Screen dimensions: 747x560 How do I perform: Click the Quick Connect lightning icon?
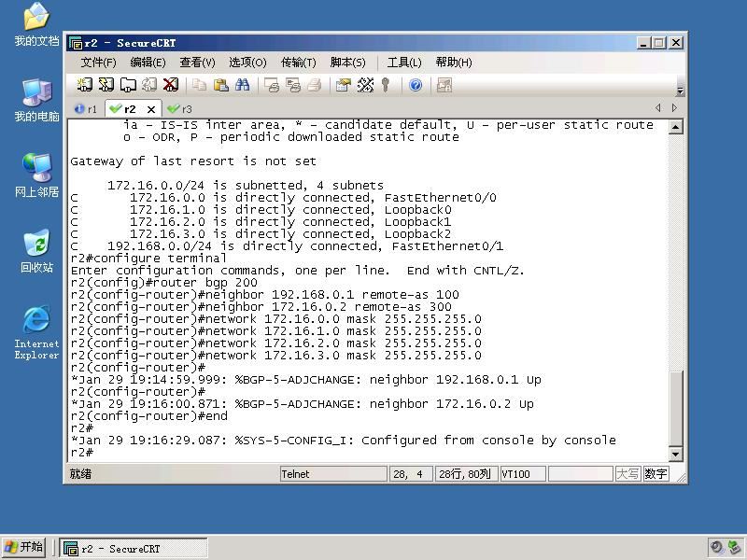[x=106, y=85]
